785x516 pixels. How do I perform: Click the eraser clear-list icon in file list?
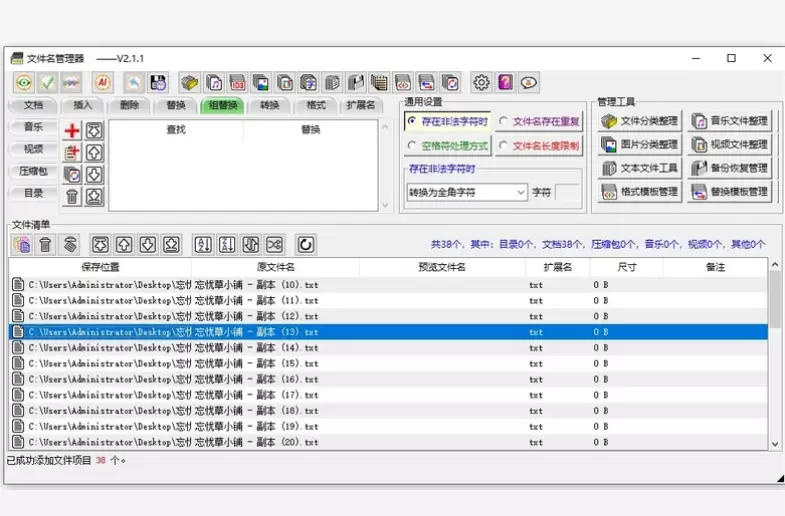click(x=70, y=245)
